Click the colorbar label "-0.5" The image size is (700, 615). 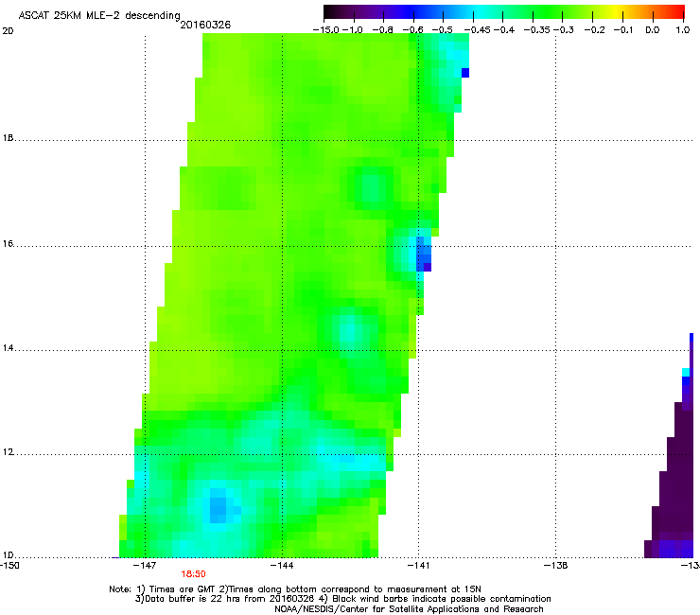443,30
